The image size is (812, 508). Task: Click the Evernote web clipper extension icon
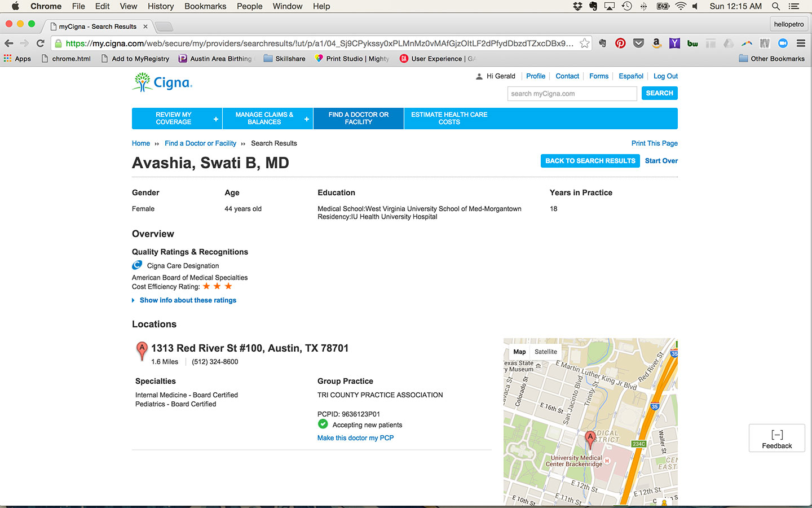coord(602,43)
